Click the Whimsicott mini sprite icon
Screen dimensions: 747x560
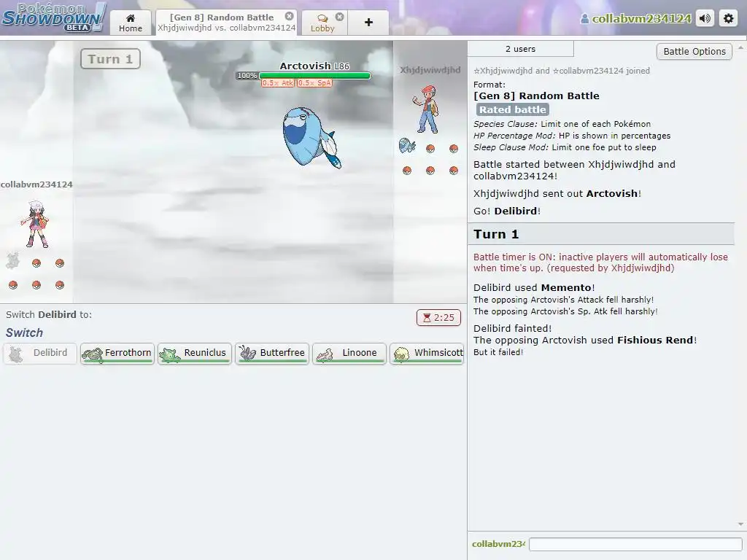(x=402, y=354)
